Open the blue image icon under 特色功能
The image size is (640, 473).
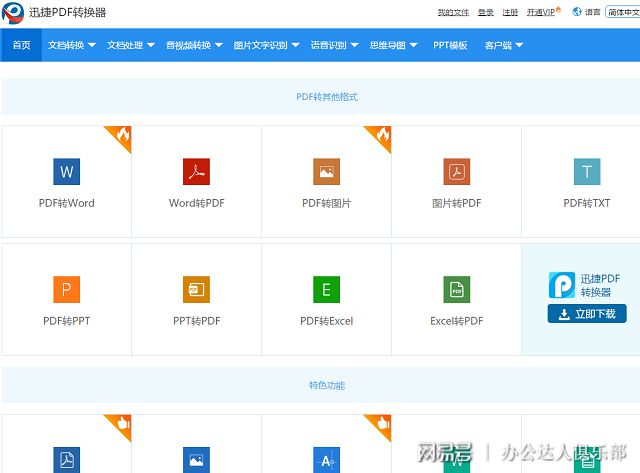pyautogui.click(x=196, y=460)
